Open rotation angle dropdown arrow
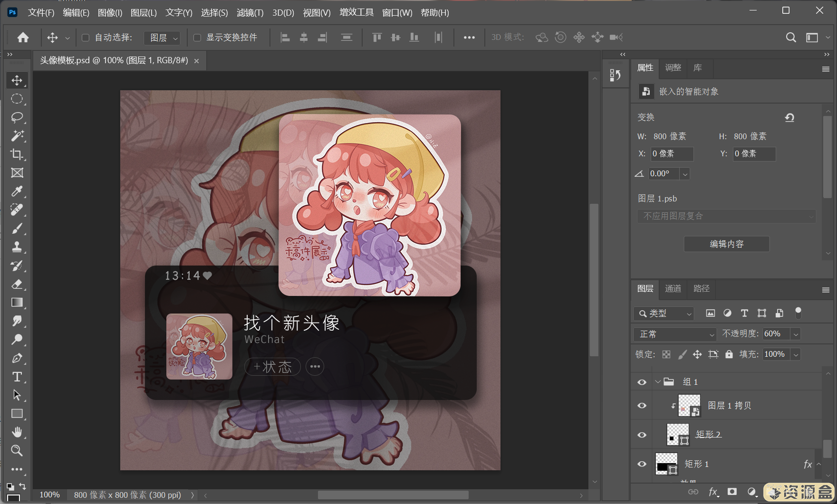This screenshot has width=837, height=504. point(685,174)
